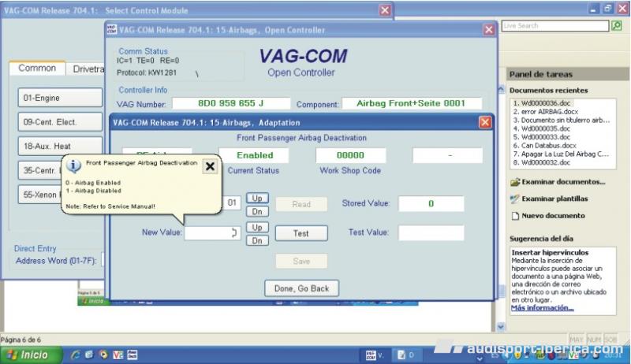
Task: Click the Save button
Action: click(301, 261)
